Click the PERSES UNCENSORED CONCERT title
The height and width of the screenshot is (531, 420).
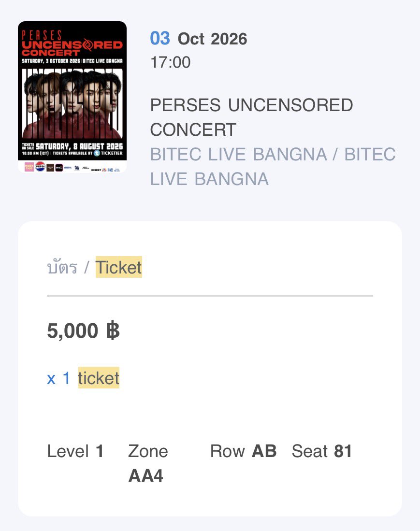(252, 117)
